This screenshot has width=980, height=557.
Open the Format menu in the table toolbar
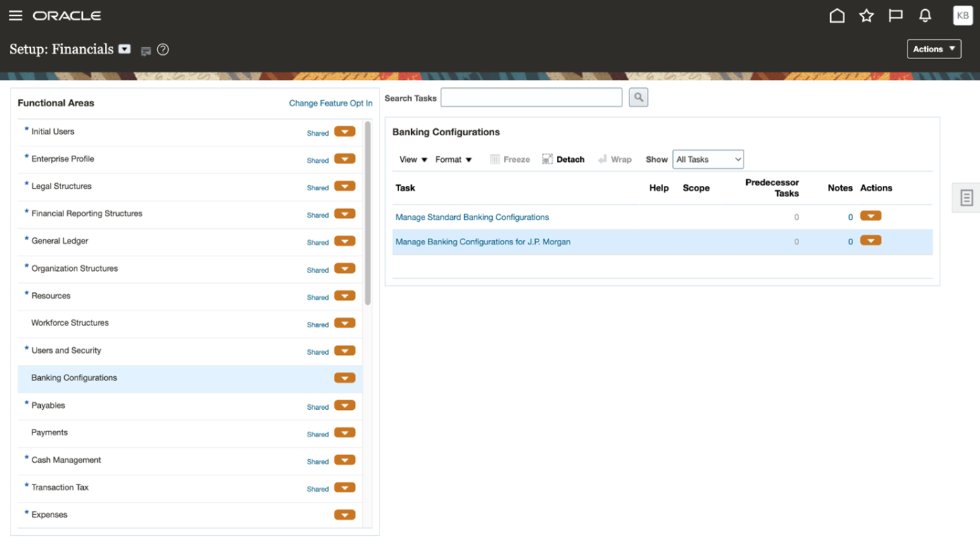tap(453, 159)
